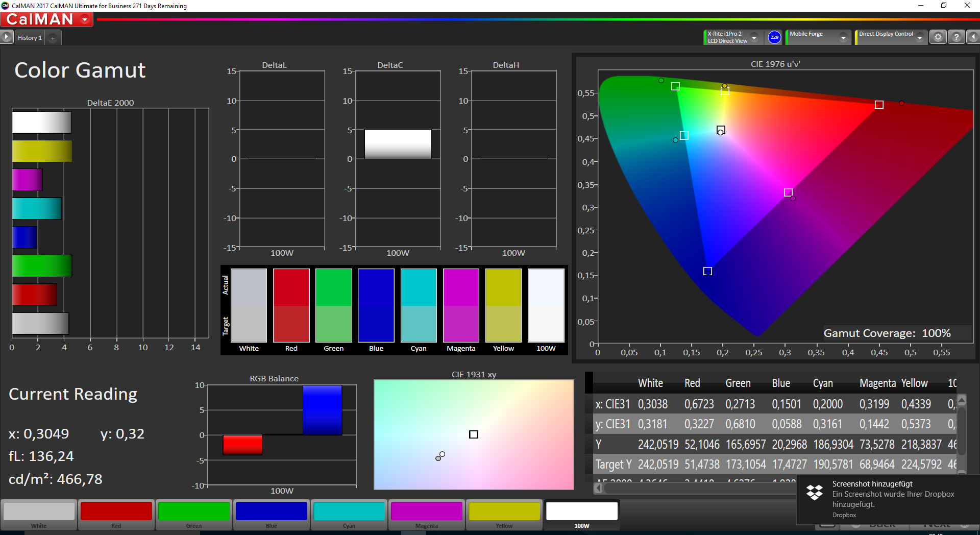Click the Dropbox notification icon

coord(814,492)
